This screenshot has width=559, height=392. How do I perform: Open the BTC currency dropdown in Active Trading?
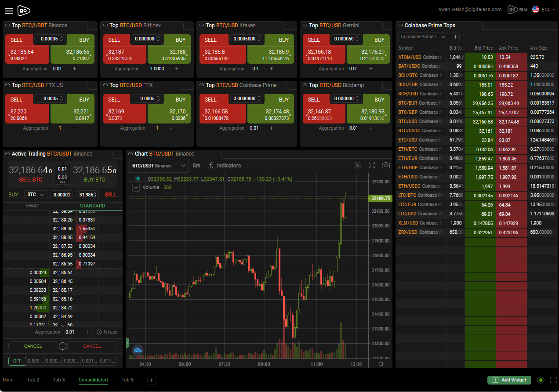pos(36,194)
